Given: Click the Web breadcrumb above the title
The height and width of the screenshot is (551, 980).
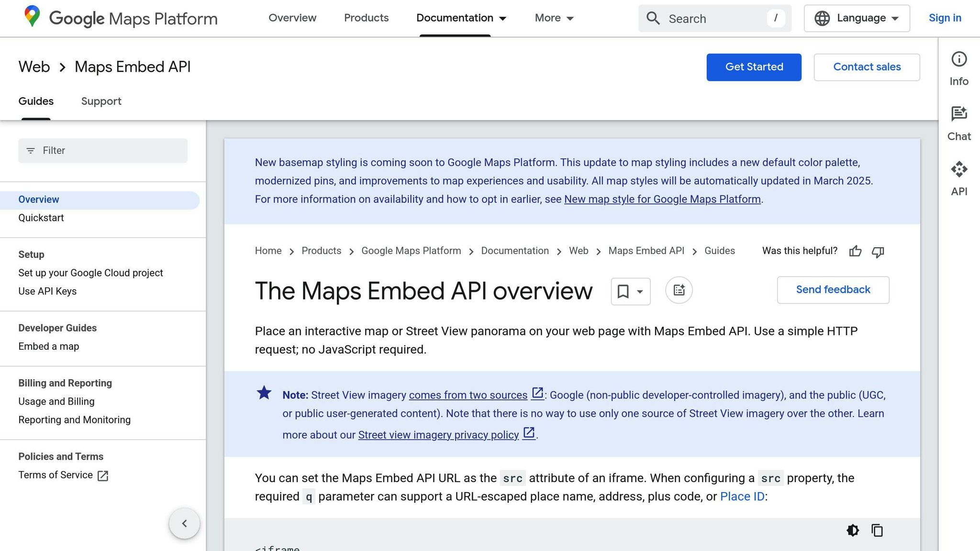Looking at the screenshot, I should point(579,251).
